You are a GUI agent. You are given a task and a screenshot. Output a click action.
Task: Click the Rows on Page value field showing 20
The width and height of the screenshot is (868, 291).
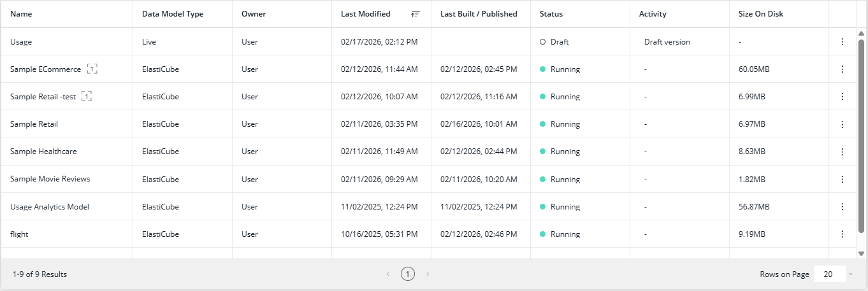[x=828, y=274]
